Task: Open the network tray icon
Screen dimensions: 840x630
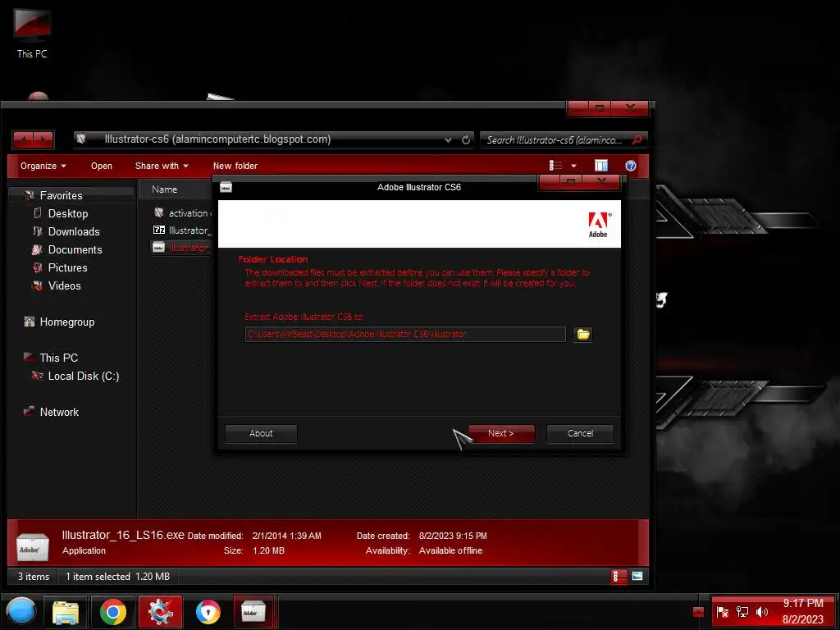Action: pyautogui.click(x=742, y=612)
